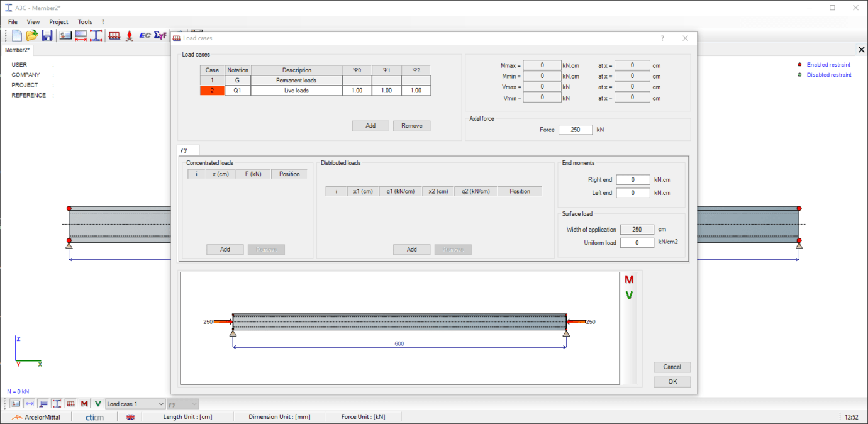Click the Live loads description cell
This screenshot has width=868, height=424.
point(296,91)
